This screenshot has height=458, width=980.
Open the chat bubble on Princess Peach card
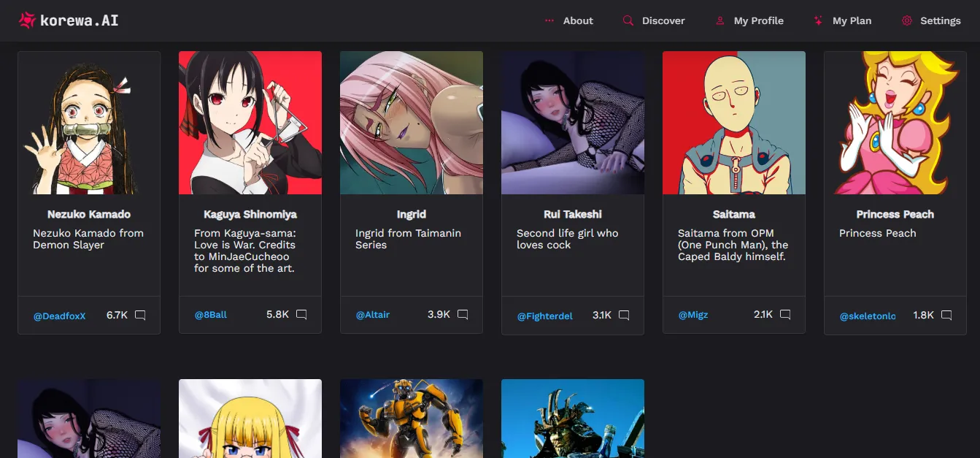coord(946,315)
